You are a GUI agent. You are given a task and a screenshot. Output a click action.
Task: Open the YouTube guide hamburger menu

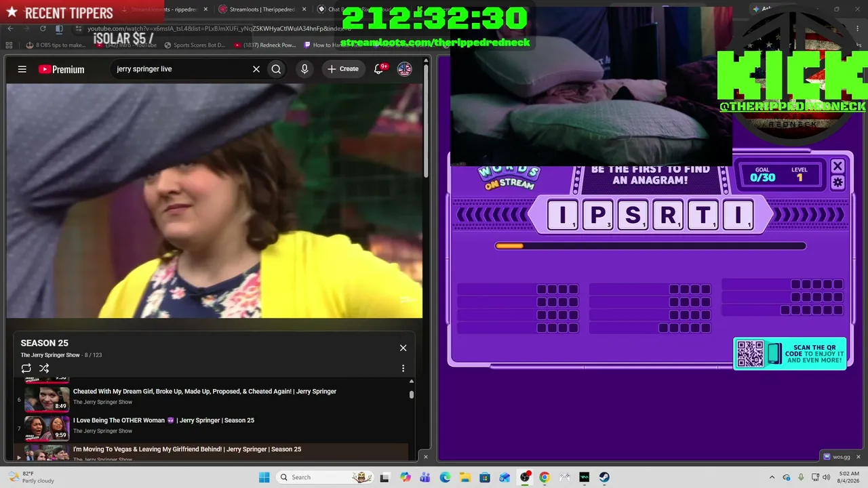click(22, 69)
